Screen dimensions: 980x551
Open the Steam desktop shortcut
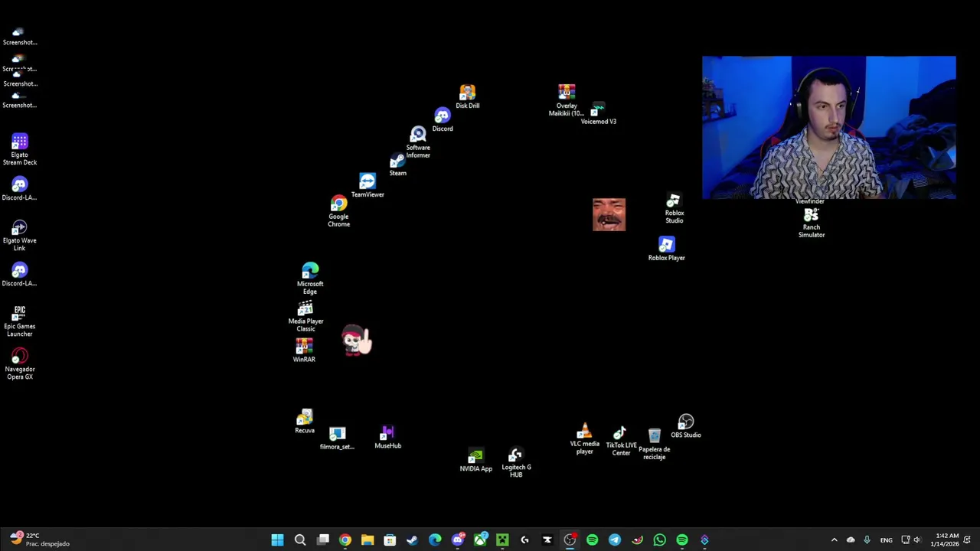[397, 165]
